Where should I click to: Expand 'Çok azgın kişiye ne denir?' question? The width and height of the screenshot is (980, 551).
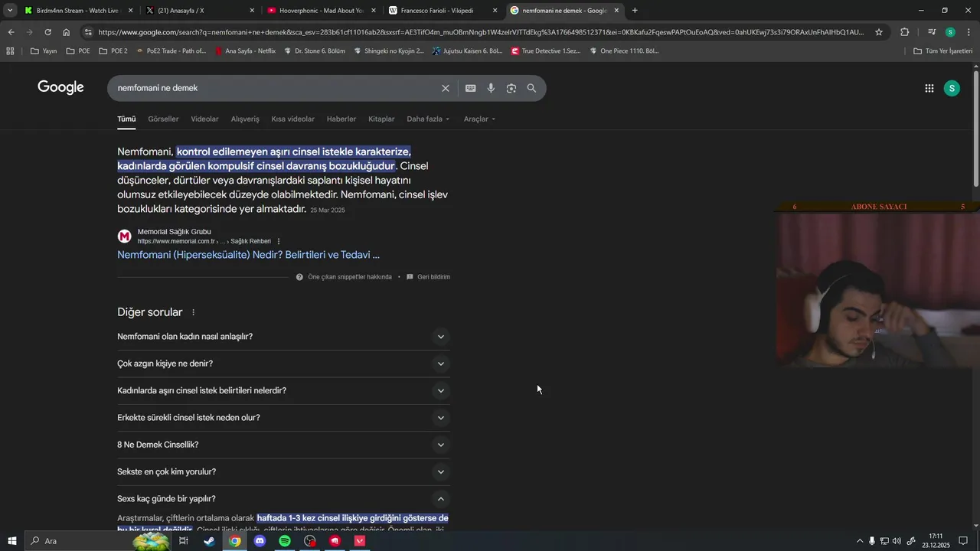tap(283, 364)
